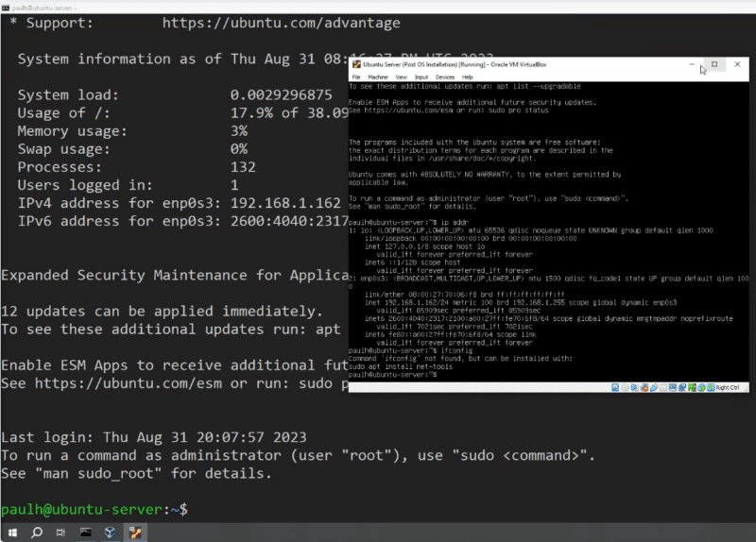Screen dimensions: 756x542
Task: Maximize the VirtualBox VM window
Action: tap(714, 64)
